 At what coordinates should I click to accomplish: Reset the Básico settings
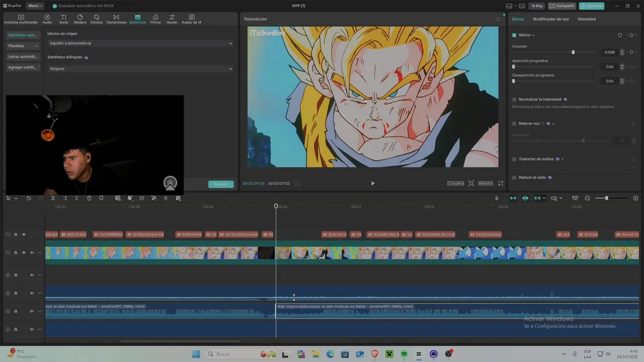(620, 35)
